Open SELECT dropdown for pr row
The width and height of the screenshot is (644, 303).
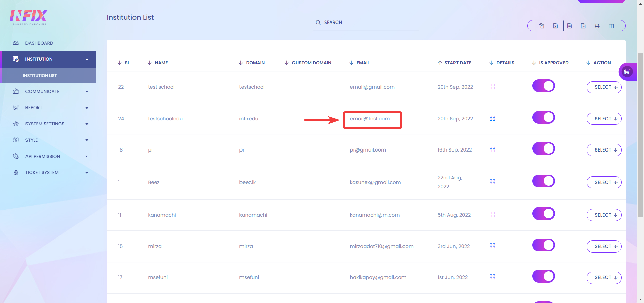point(604,150)
